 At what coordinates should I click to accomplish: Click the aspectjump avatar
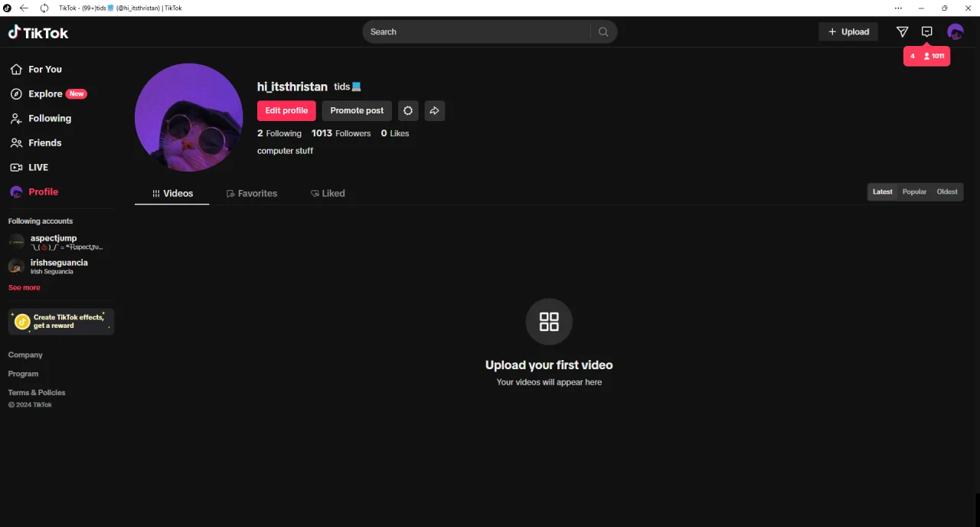click(17, 242)
